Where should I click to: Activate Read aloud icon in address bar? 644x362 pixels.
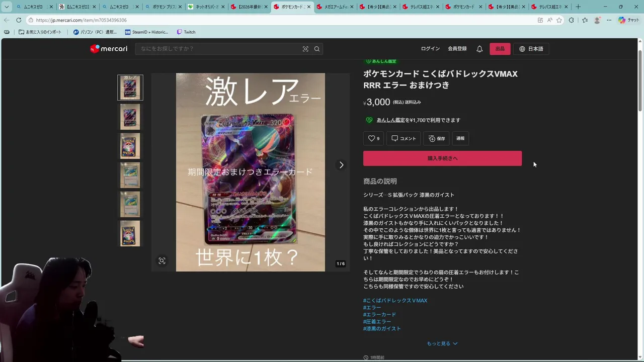coord(549,20)
